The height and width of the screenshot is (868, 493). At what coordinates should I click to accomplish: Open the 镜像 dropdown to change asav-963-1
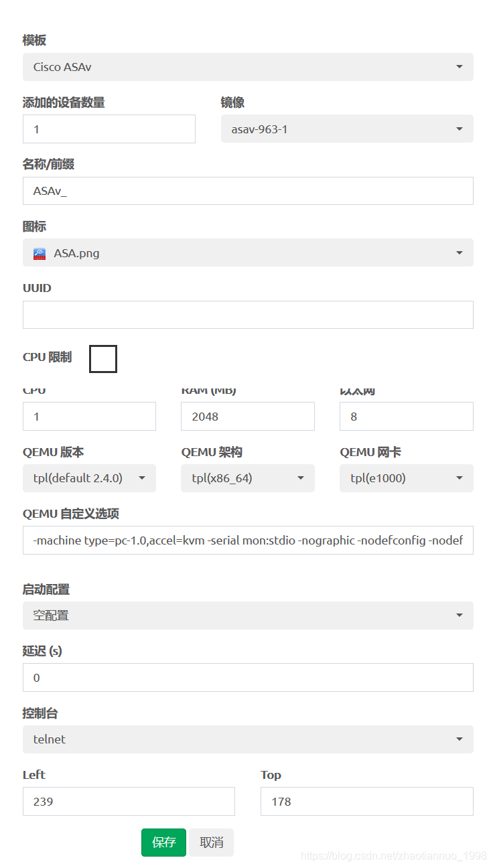point(347,129)
